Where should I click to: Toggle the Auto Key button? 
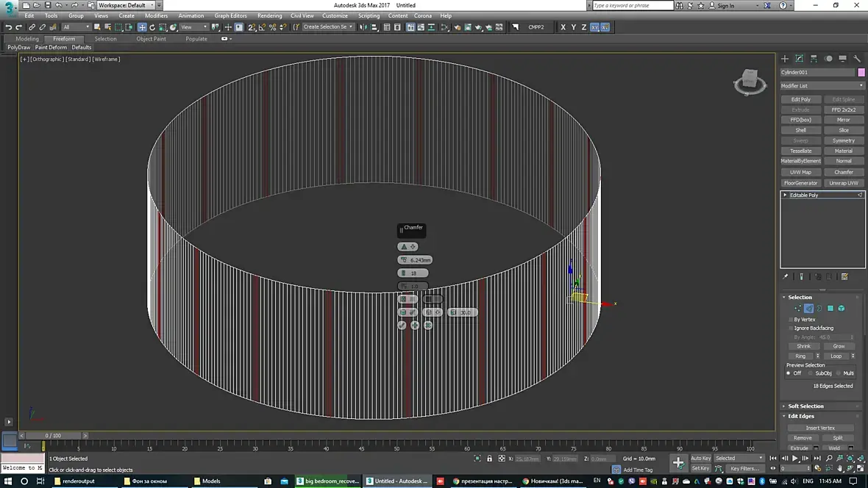700,458
